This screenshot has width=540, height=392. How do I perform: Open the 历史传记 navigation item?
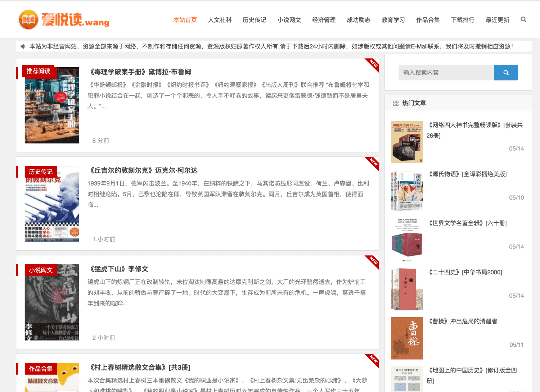click(x=255, y=20)
